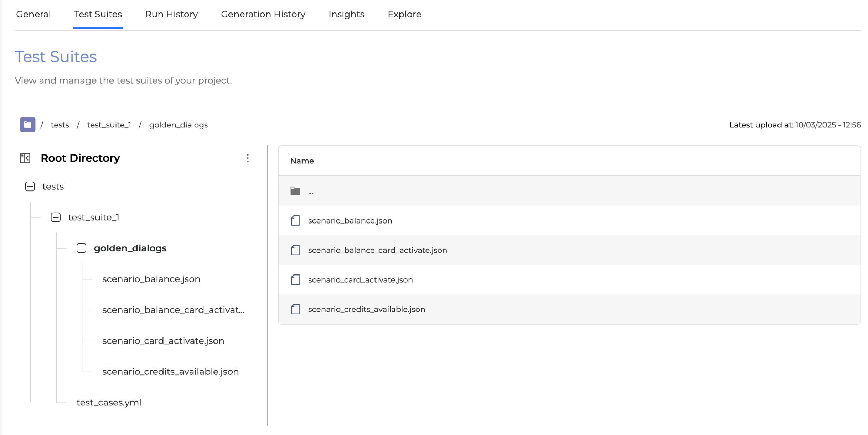Collapse the golden_dialogs tree node

81,248
